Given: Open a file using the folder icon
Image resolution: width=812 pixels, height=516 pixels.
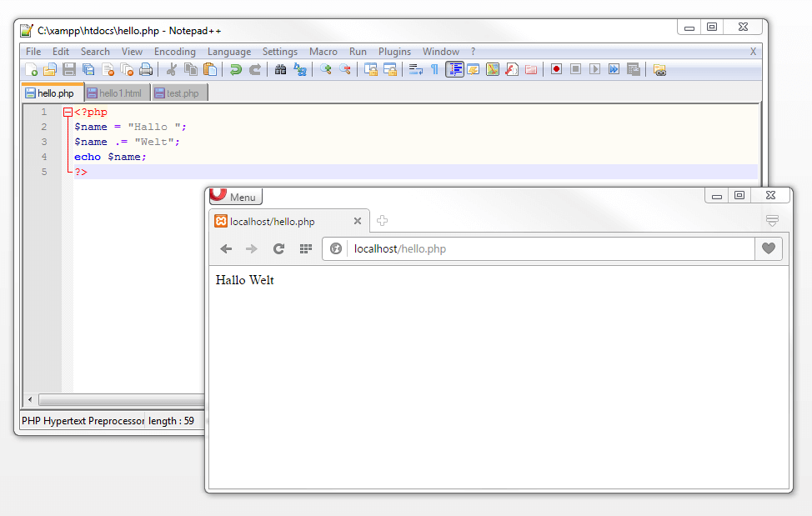Looking at the screenshot, I should click(50, 69).
